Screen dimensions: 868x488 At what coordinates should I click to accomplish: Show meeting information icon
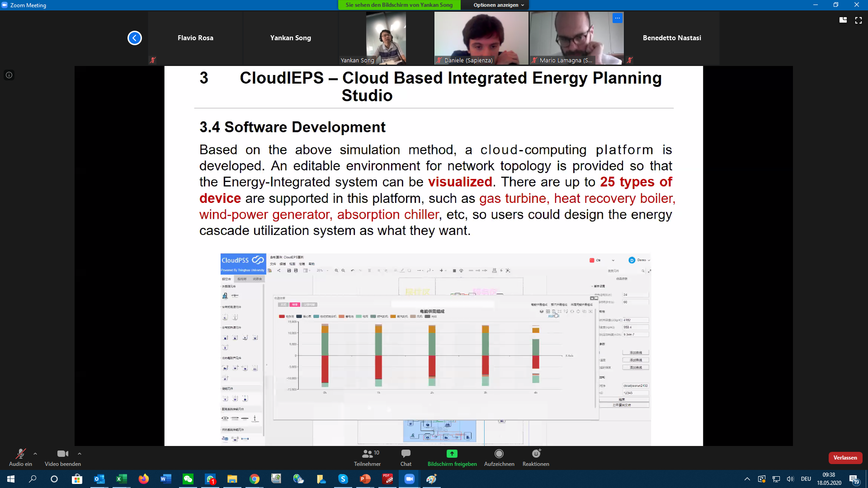9,75
